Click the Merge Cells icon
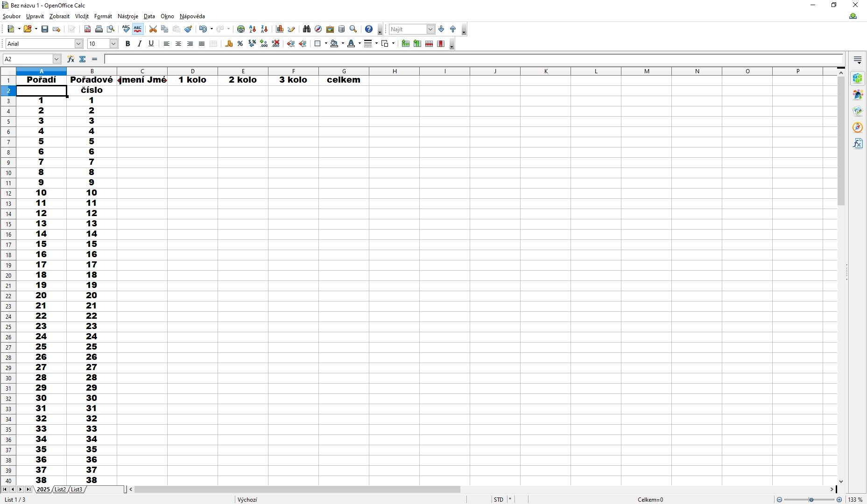The image size is (867, 504). [x=213, y=43]
